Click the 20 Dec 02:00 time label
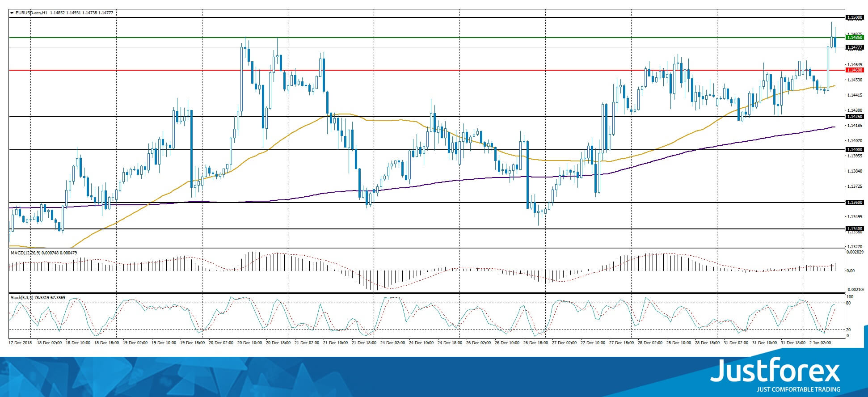 pos(221,343)
